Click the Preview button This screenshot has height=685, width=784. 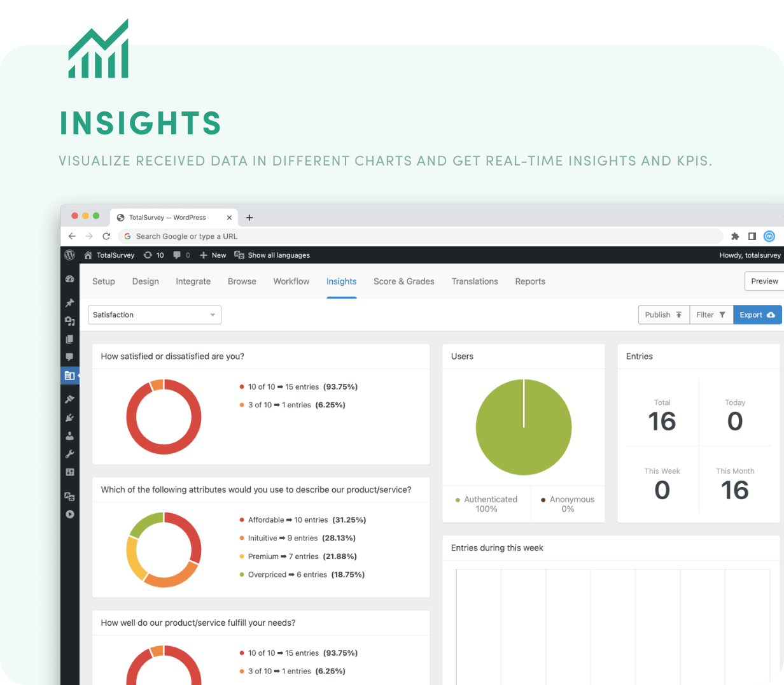coord(764,281)
